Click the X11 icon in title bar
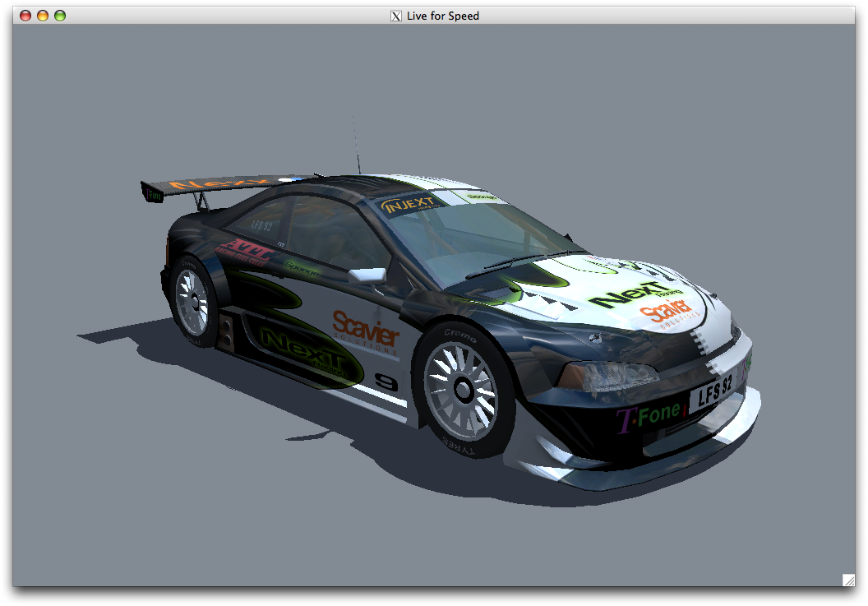 pyautogui.click(x=396, y=16)
